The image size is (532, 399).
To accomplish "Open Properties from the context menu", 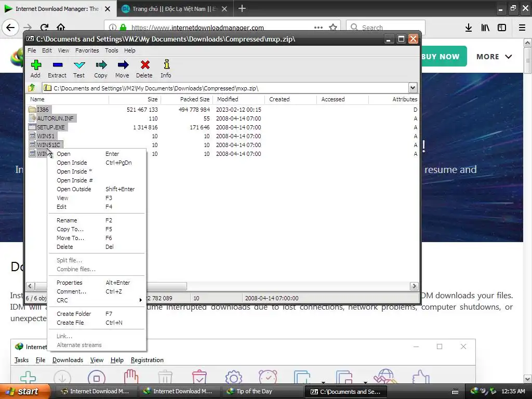I will (97, 283).
